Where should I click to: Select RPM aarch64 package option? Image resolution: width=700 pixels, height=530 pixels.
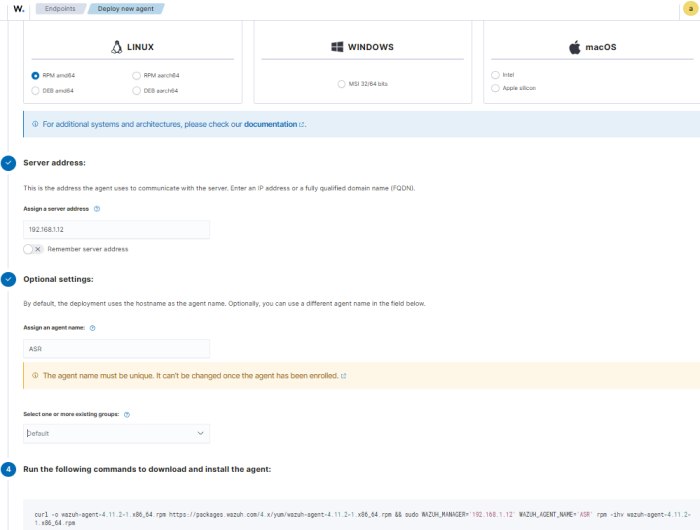pos(137,75)
